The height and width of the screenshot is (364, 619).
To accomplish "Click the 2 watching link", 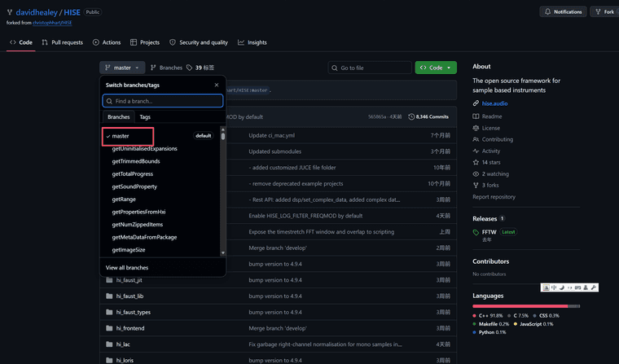I will click(495, 173).
